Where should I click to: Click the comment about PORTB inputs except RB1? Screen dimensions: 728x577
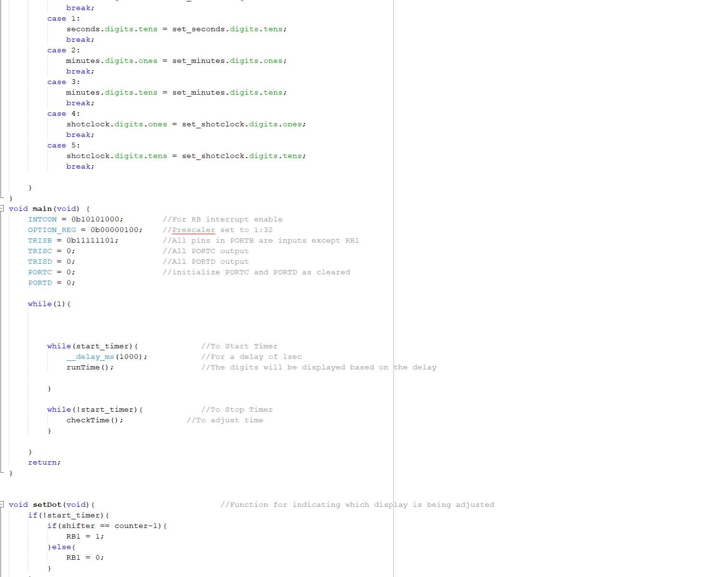[261, 241]
